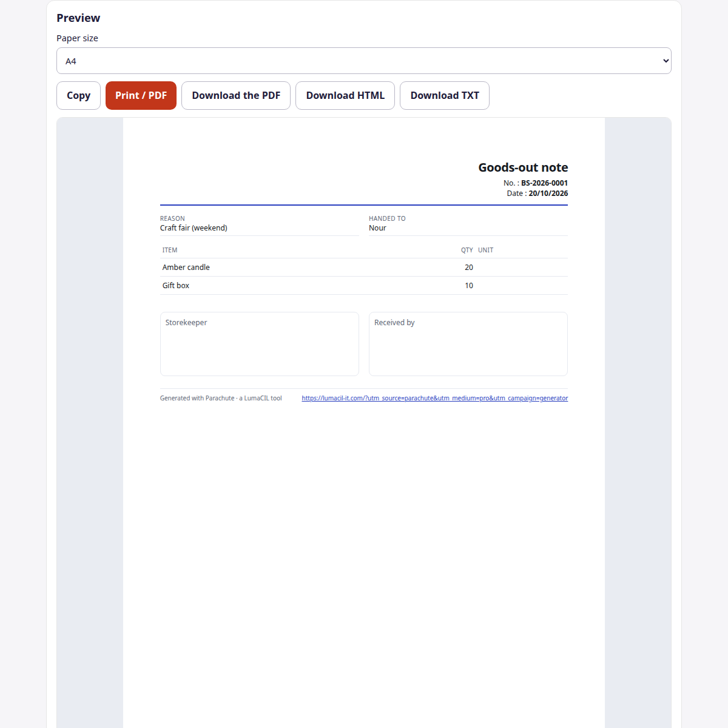Viewport: 728px width, 728px height.
Task: Click Download the PDF button
Action: [236, 95]
